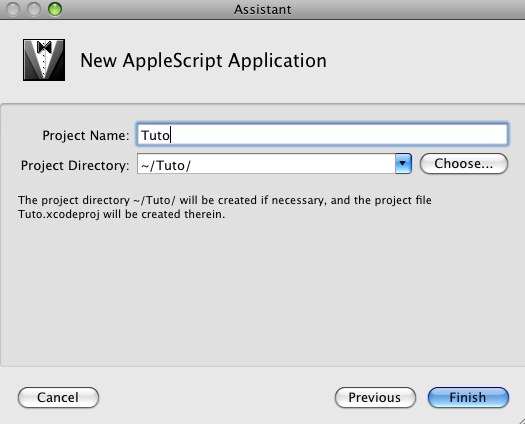Click the project directory description text
Viewport: 525px width, 424px height.
tap(225, 207)
